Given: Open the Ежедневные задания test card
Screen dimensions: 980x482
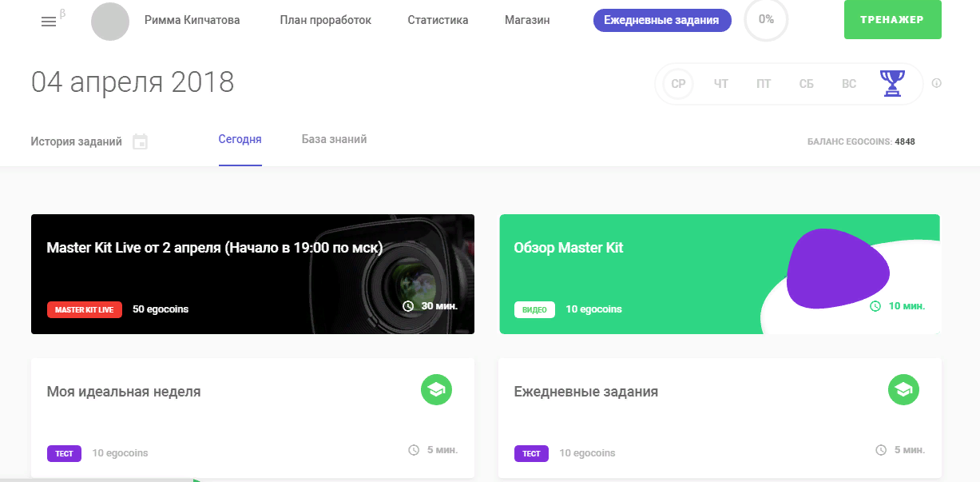Looking at the screenshot, I should pyautogui.click(x=720, y=418).
